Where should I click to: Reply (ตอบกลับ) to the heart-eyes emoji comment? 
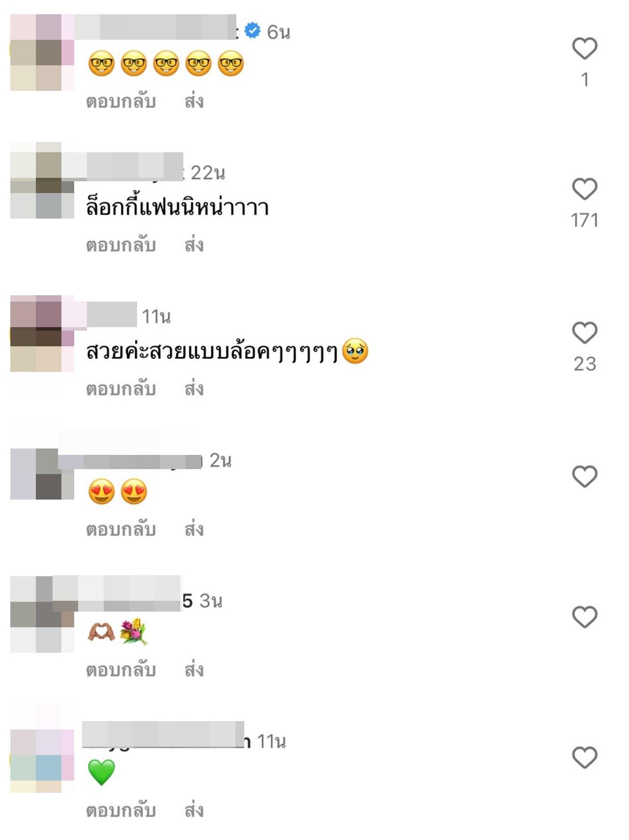click(121, 530)
